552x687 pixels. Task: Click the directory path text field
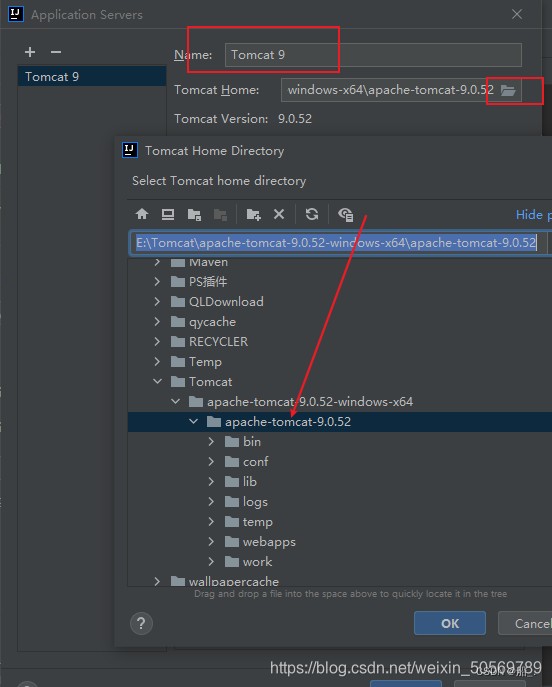(338, 243)
